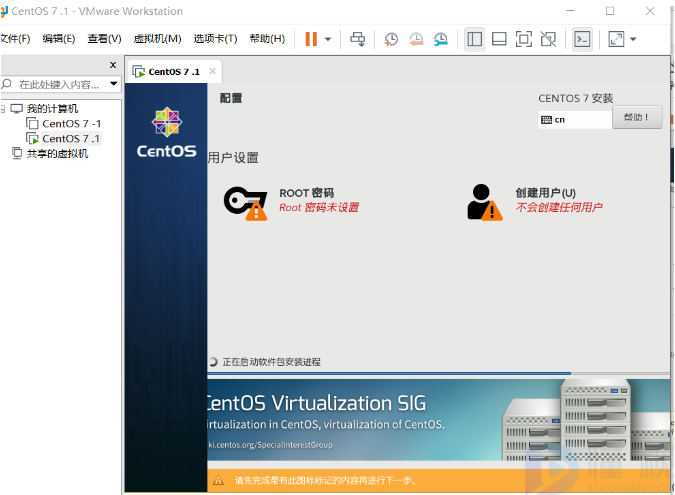The width and height of the screenshot is (675, 495).
Task: Close the CentOS 7 .1 tab
Action: [x=211, y=72]
